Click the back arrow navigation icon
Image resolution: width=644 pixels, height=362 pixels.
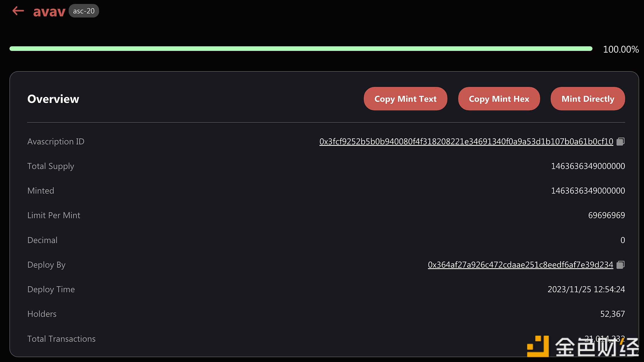[x=18, y=11]
